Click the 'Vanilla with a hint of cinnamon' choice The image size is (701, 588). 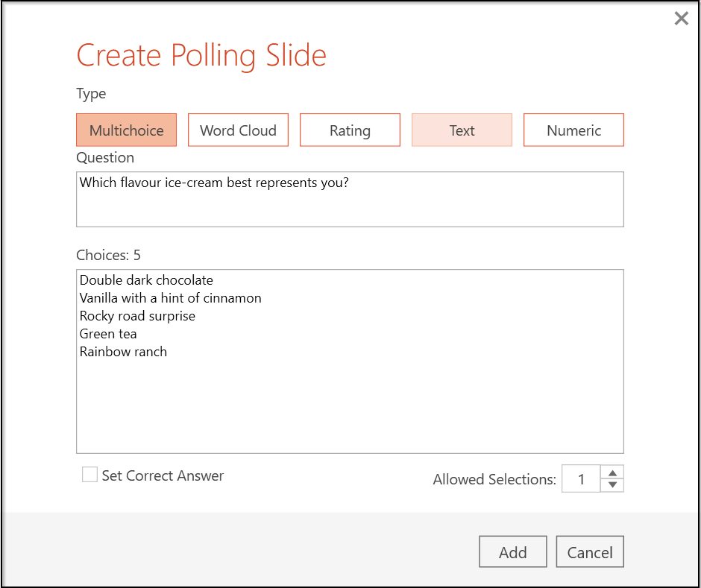pos(170,298)
